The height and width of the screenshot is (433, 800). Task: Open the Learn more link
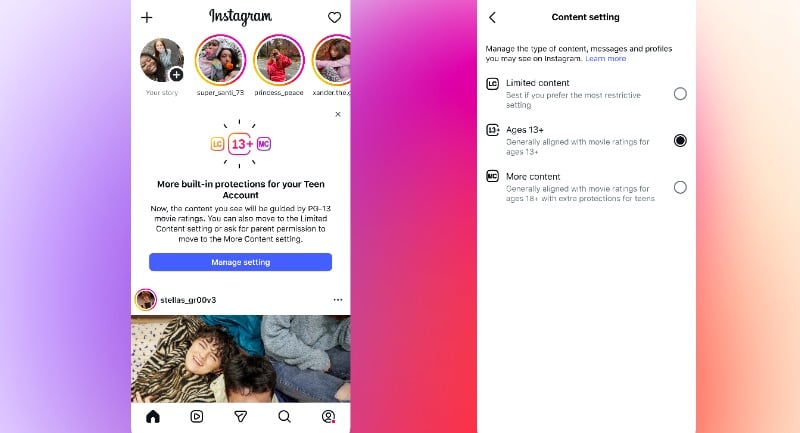(606, 59)
